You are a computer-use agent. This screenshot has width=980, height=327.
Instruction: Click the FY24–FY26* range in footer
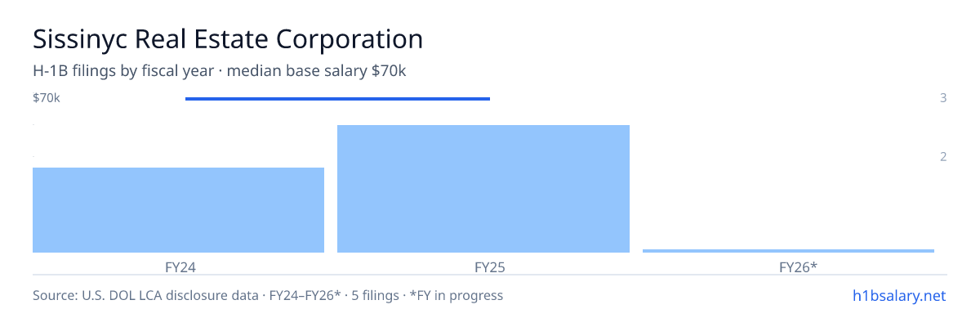(303, 295)
